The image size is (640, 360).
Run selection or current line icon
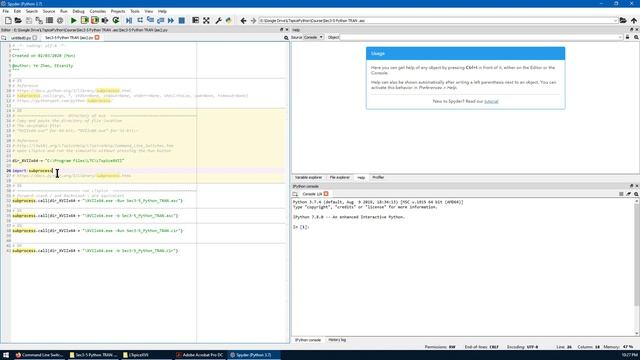point(105,20)
